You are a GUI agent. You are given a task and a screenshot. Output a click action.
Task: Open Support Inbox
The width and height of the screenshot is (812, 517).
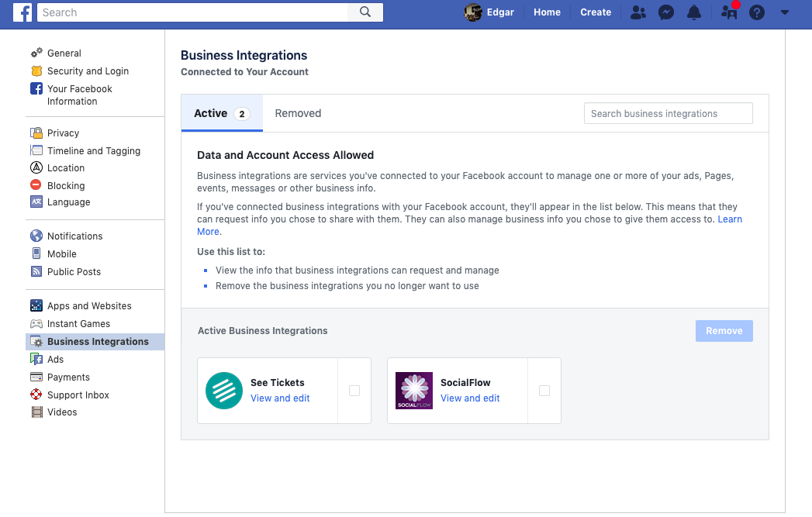[78, 395]
